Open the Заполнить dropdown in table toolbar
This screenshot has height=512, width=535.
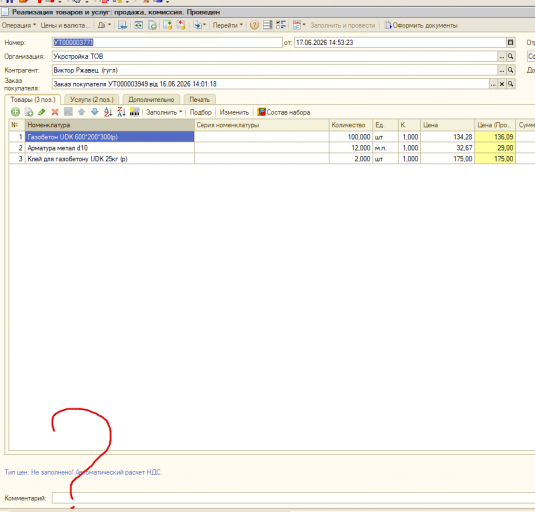[x=164, y=112]
